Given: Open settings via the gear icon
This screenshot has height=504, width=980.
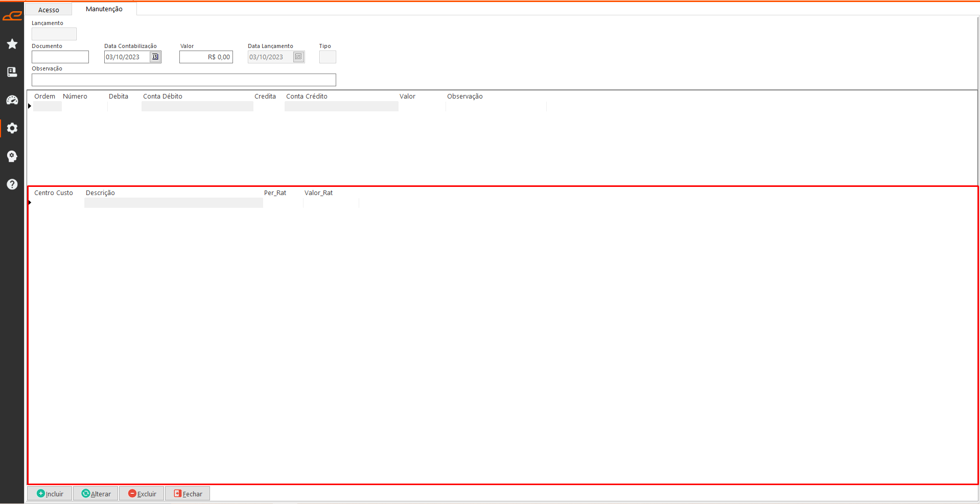Looking at the screenshot, I should tap(12, 128).
